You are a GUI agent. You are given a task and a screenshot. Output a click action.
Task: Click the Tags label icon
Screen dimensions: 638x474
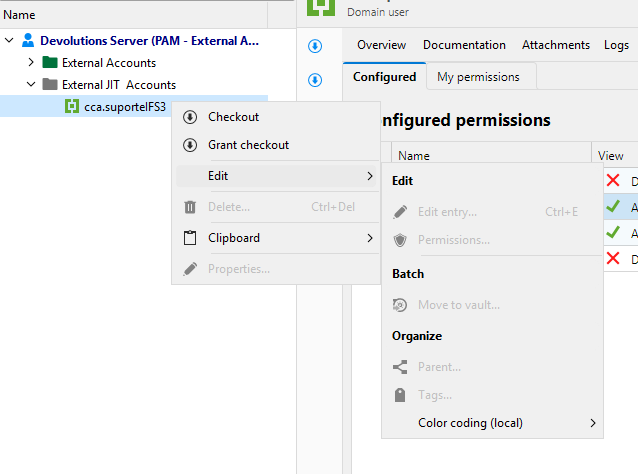point(400,395)
